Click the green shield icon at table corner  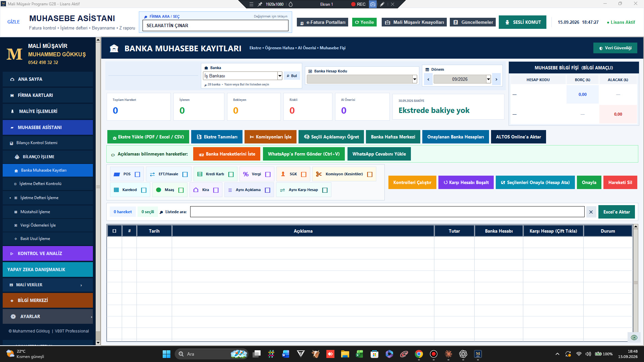pos(634,337)
